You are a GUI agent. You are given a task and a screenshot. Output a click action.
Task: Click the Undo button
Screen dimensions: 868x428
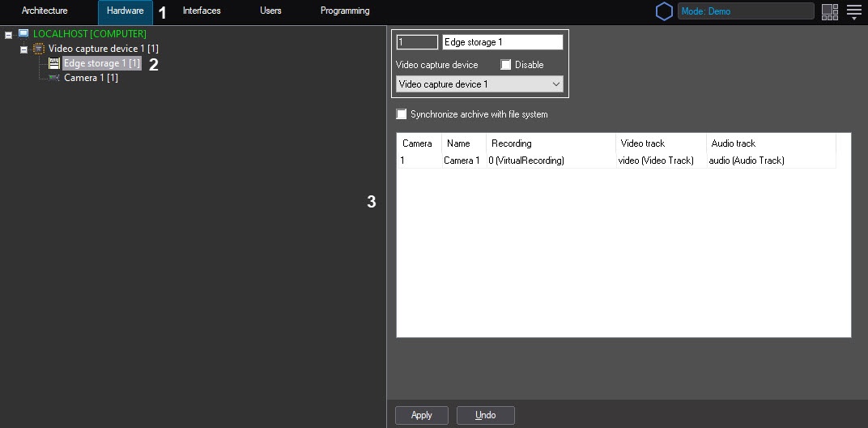coord(485,415)
